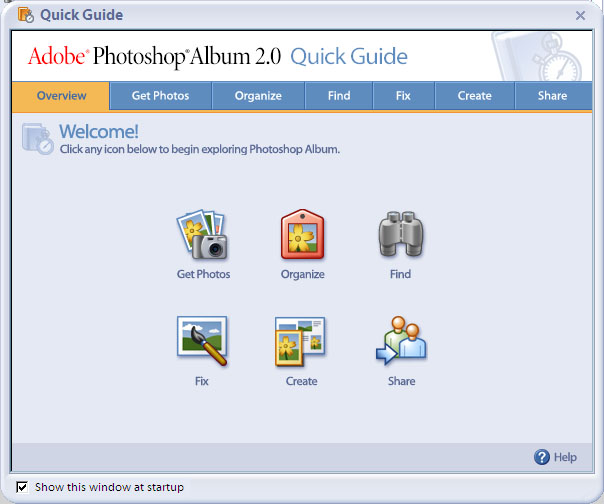This screenshot has height=504, width=604.
Task: Switch to the Create tab
Action: (474, 96)
